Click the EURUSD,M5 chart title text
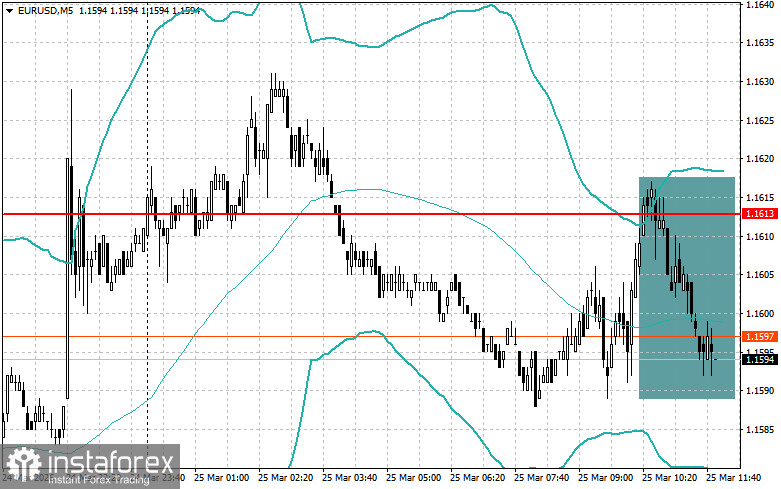Image resolution: width=781 pixels, height=489 pixels. (44, 10)
